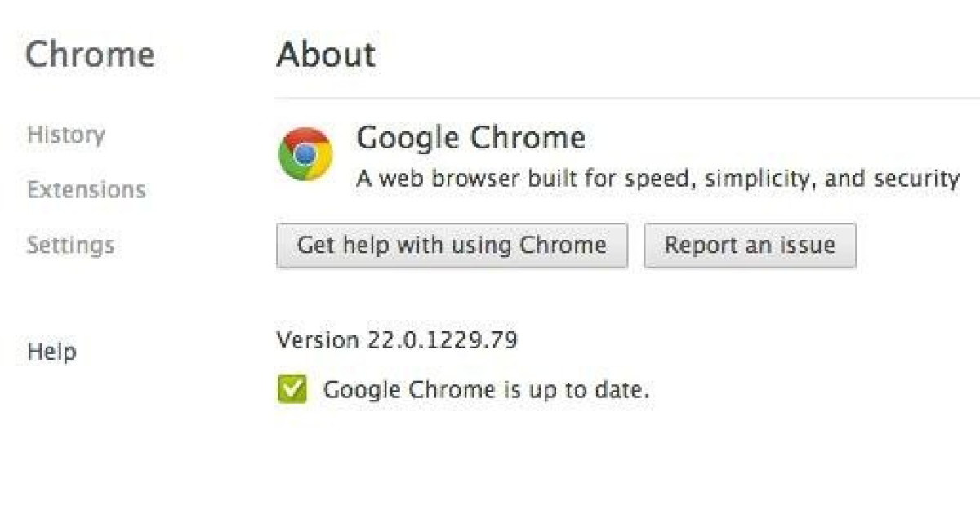The image size is (980, 514).
Task: Click the blue center of the Chrome logo
Action: point(304,156)
